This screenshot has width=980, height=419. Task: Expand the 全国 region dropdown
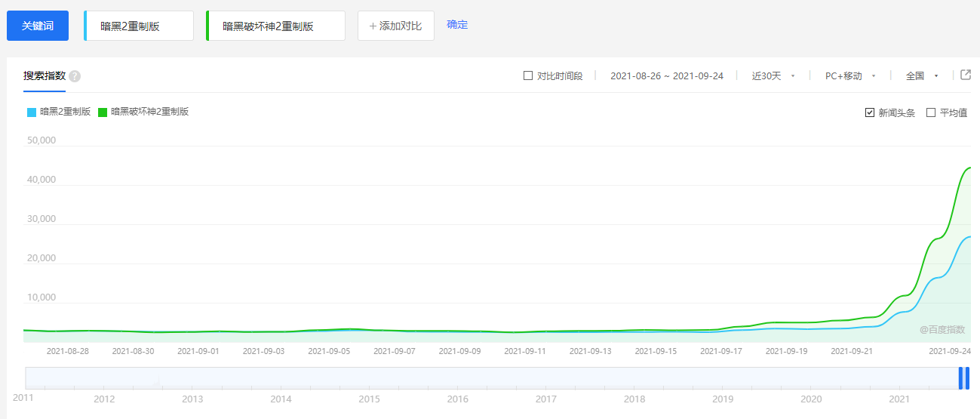pos(922,75)
